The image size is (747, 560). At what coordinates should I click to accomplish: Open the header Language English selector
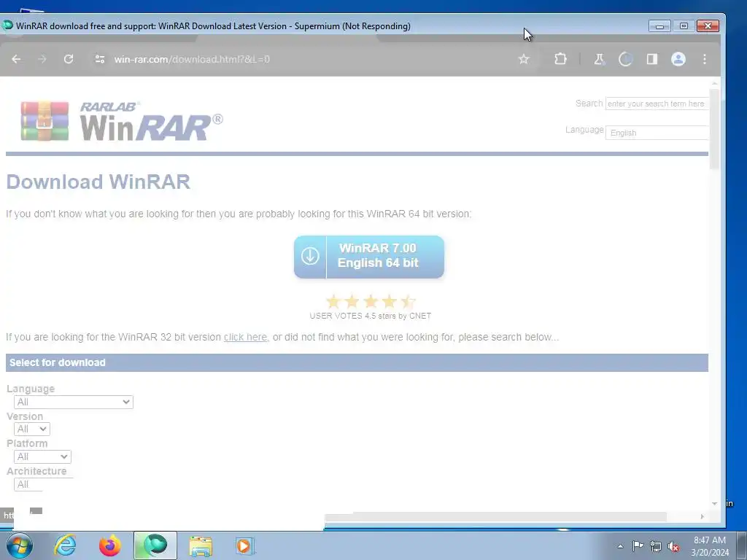(x=657, y=133)
